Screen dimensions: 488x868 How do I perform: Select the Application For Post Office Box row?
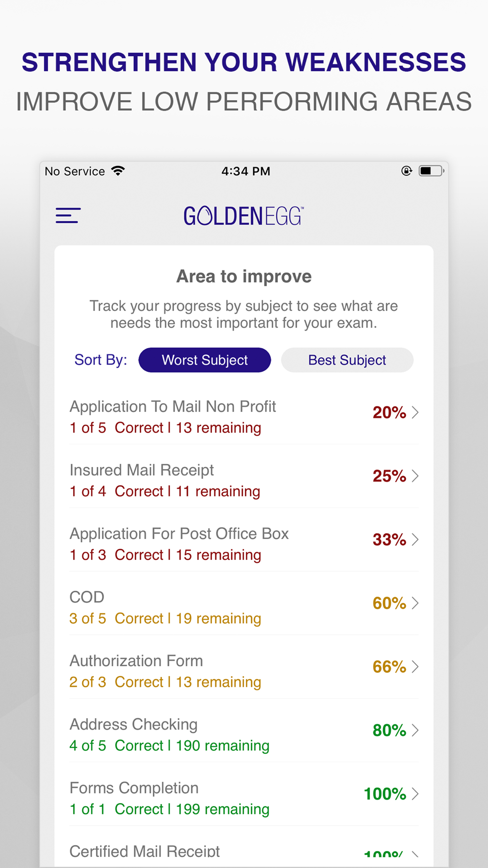[x=244, y=544]
